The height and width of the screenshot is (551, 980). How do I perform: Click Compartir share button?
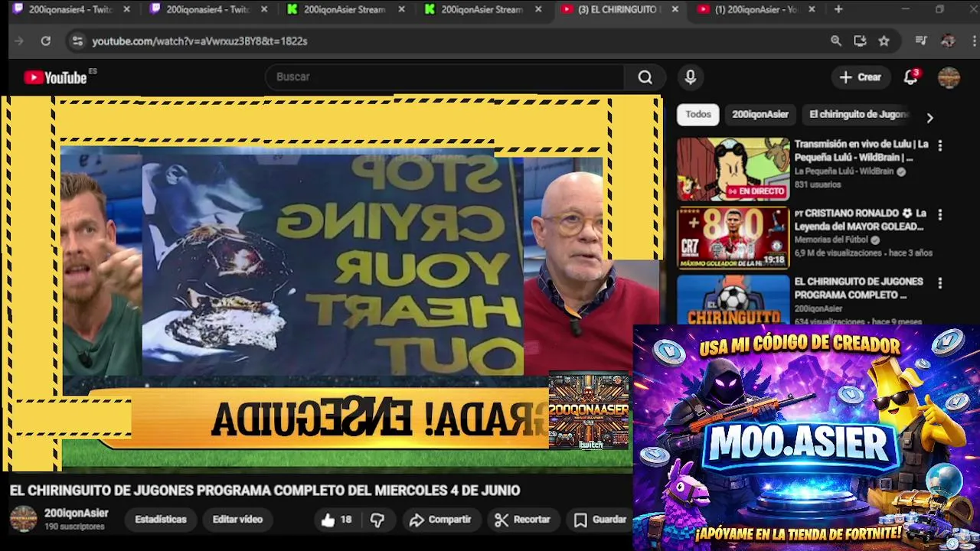(x=440, y=520)
